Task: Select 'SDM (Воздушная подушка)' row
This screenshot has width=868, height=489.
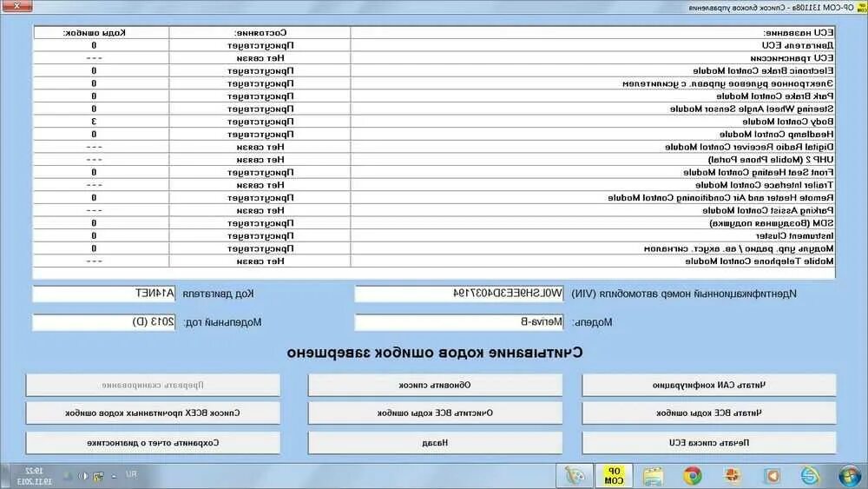Action: pyautogui.click(x=434, y=223)
